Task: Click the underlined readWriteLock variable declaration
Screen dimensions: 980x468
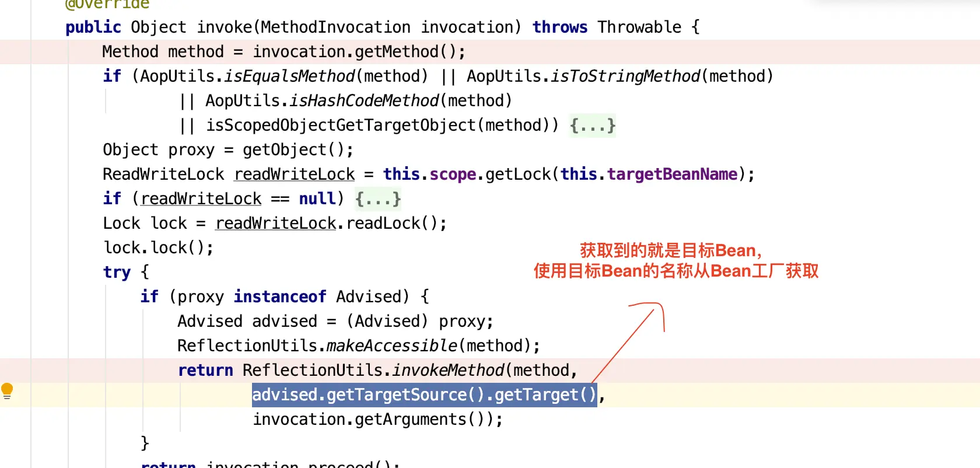Action: pos(295,174)
